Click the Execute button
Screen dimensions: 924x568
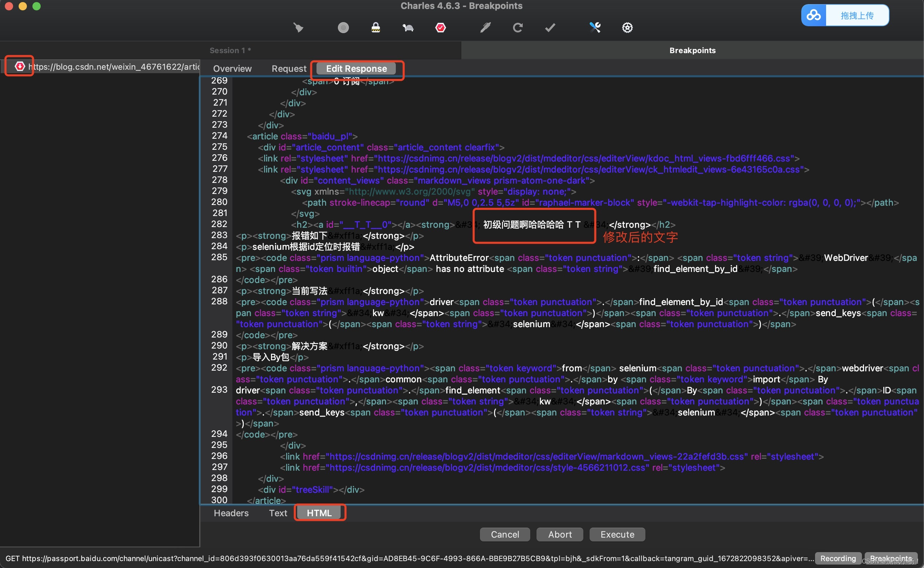coord(617,535)
